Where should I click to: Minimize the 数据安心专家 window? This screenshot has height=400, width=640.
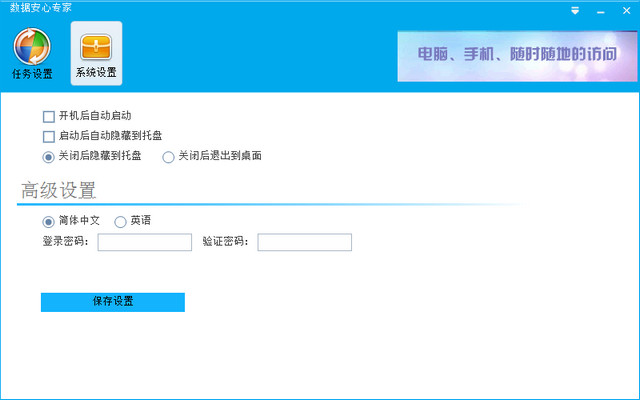(x=600, y=11)
